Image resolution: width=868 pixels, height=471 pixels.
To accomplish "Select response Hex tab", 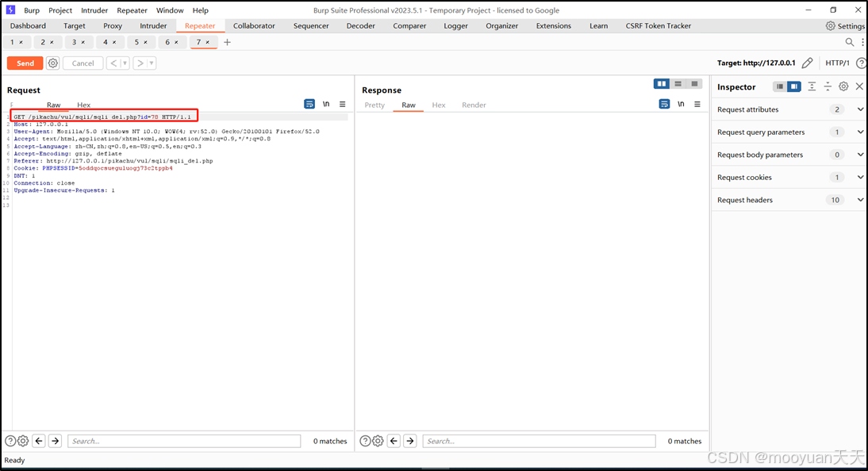I will pos(439,105).
